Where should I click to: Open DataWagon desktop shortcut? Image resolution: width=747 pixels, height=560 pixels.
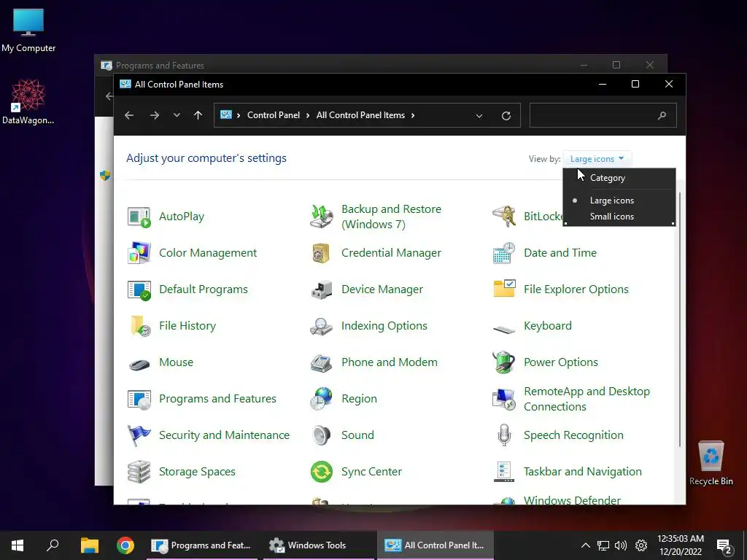(28, 102)
